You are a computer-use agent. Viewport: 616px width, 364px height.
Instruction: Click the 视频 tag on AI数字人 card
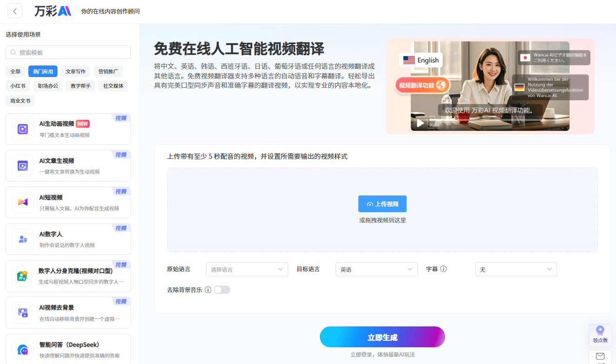121,228
